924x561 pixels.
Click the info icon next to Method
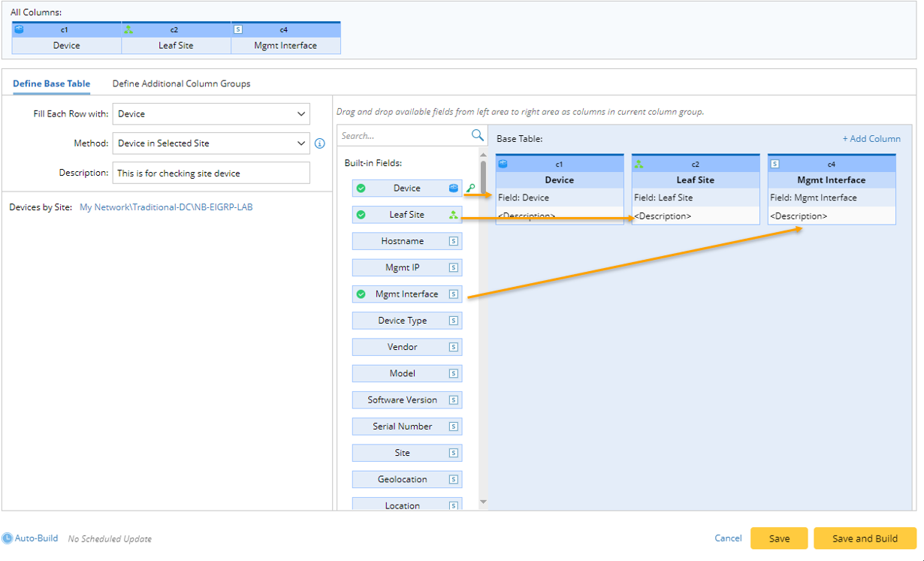click(319, 143)
